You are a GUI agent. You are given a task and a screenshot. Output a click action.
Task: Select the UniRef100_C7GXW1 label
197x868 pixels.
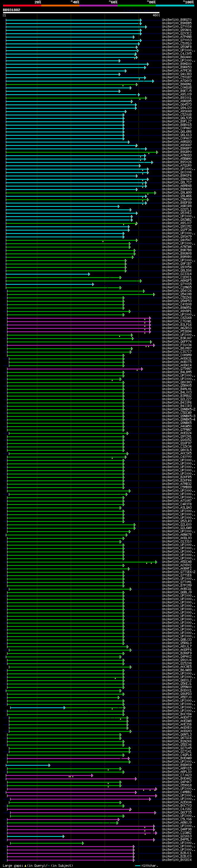[x=177, y=321]
